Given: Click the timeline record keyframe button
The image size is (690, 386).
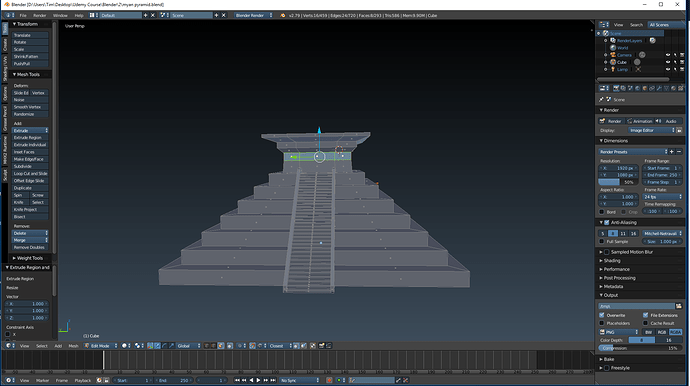Looking at the screenshot, I should (329, 380).
